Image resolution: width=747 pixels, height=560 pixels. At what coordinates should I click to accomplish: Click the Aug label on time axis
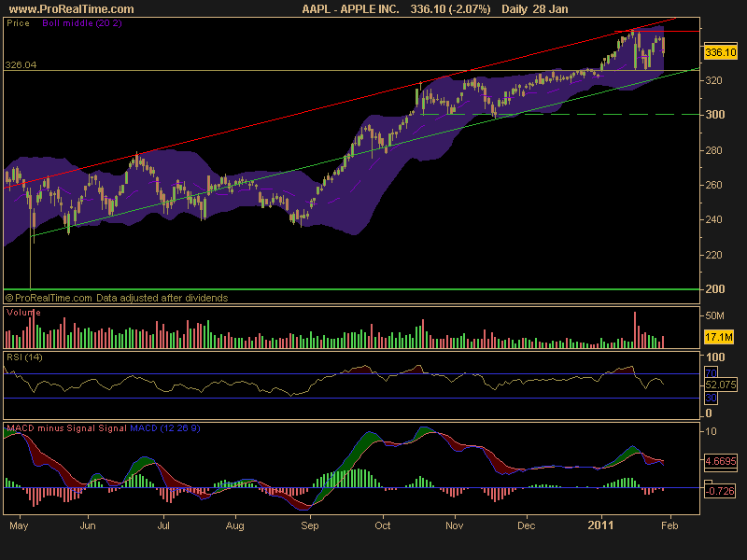click(235, 525)
